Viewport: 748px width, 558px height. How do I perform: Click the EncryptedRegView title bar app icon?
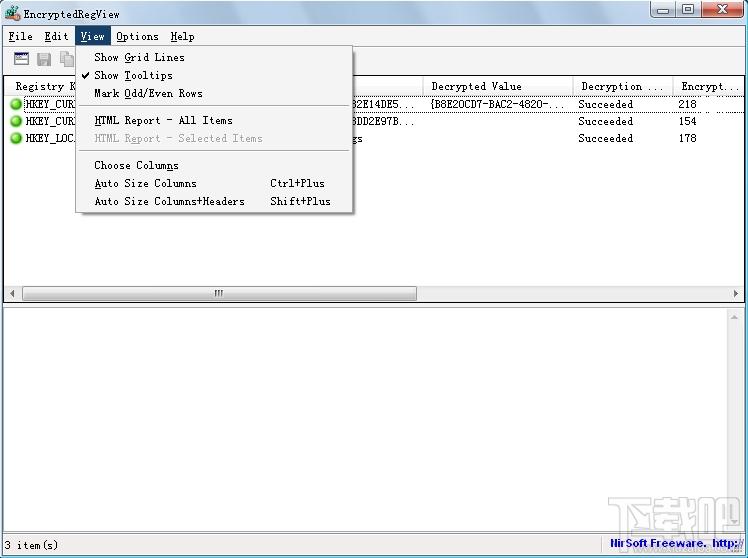click(x=12, y=13)
